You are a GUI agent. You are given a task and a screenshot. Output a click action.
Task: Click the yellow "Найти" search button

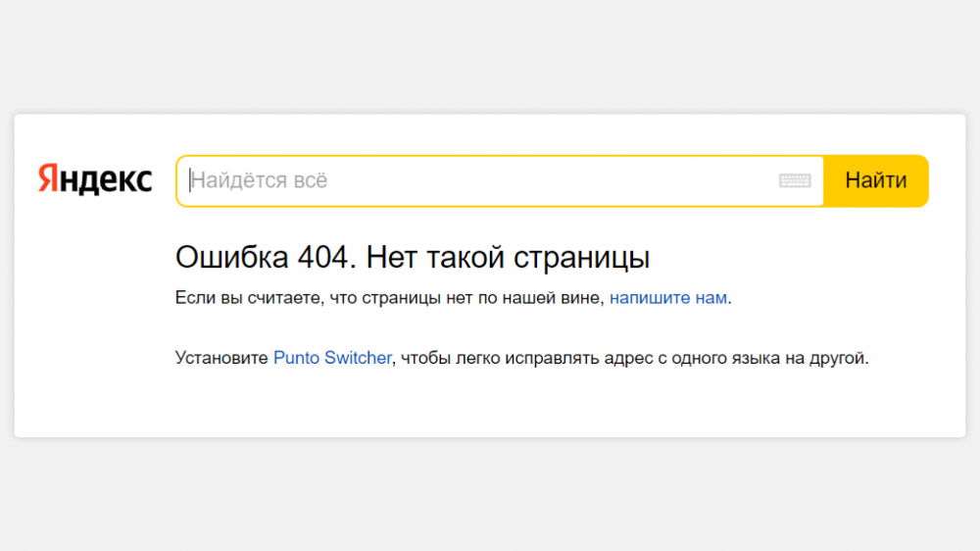875,180
